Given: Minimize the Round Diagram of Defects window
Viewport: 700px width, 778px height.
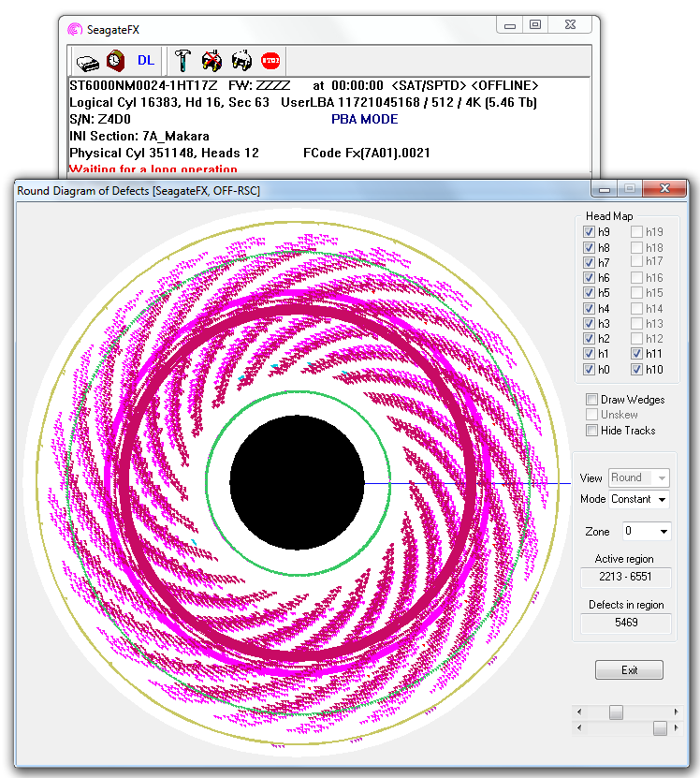Looking at the screenshot, I should tap(605, 188).
